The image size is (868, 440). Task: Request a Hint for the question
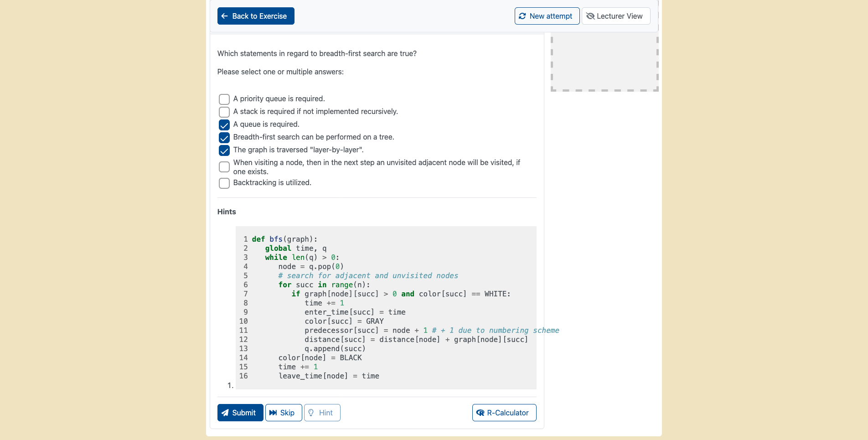pyautogui.click(x=322, y=413)
